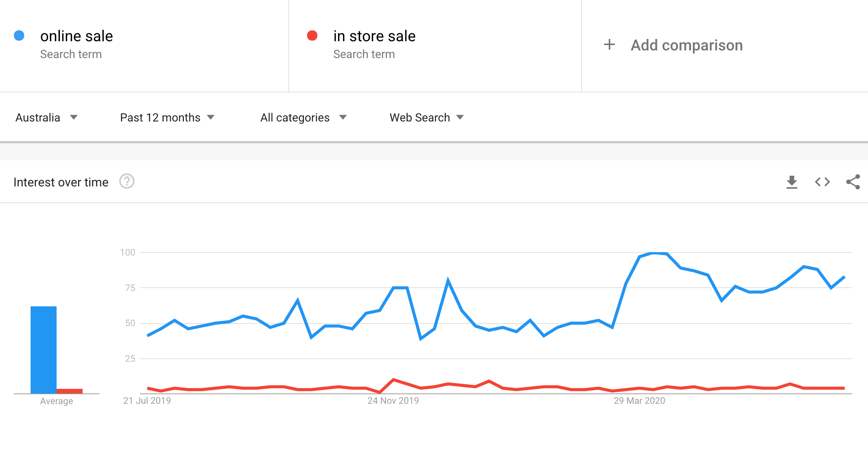Click the red Average bar
This screenshot has width=868, height=458.
70,391
